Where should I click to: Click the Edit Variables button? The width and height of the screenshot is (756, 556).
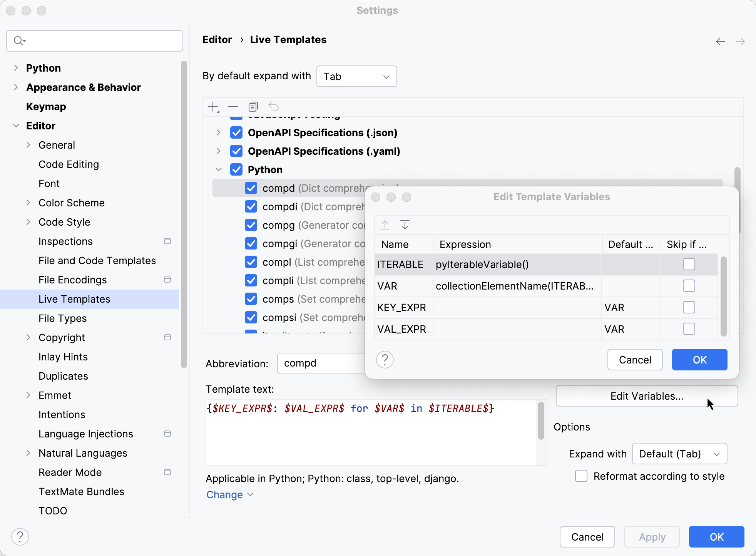pos(646,396)
